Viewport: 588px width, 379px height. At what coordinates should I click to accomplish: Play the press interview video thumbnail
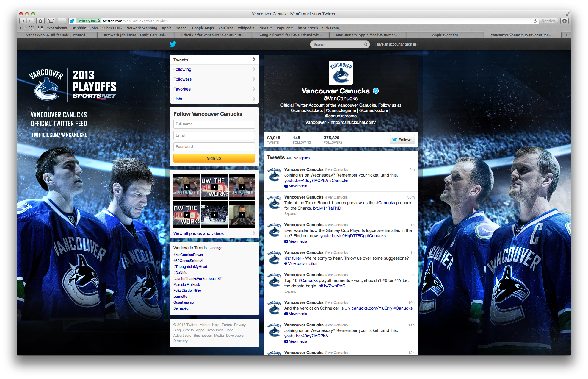tap(242, 215)
